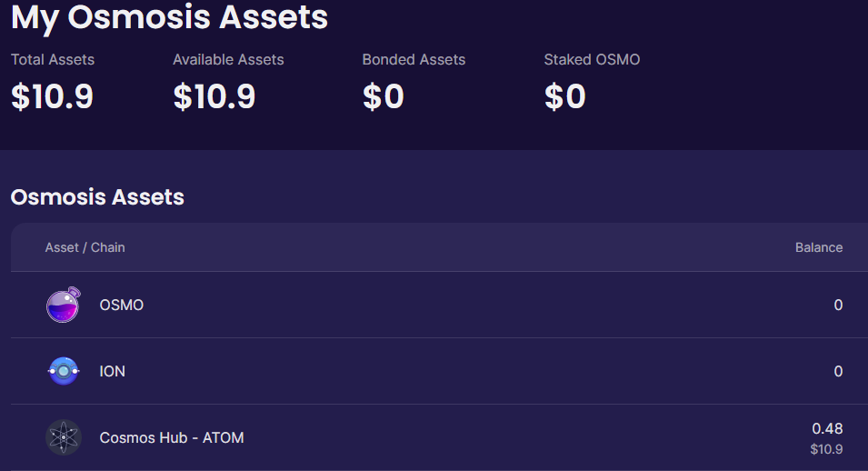The width and height of the screenshot is (868, 471).
Task: Click the Total Assets amount
Action: tap(52, 96)
